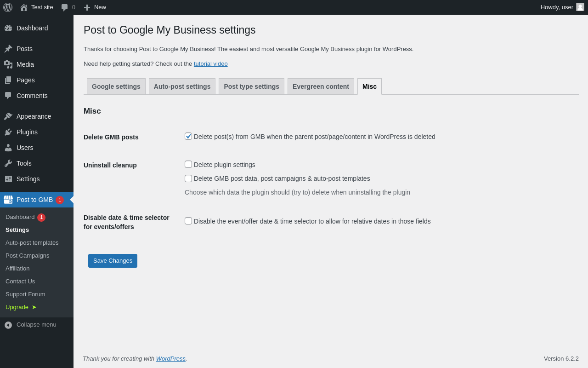Uncheck the Delete GMB posts checkbox
The height and width of the screenshot is (368, 588).
pos(188,136)
